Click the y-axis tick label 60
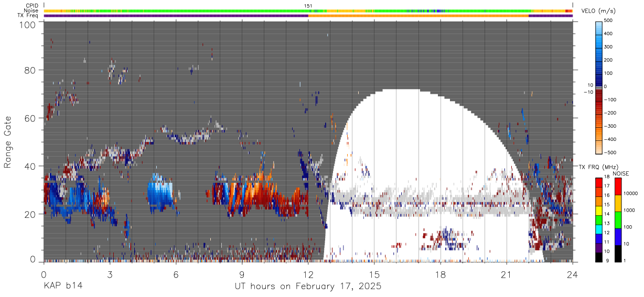This screenshot has width=644, height=297. point(30,118)
